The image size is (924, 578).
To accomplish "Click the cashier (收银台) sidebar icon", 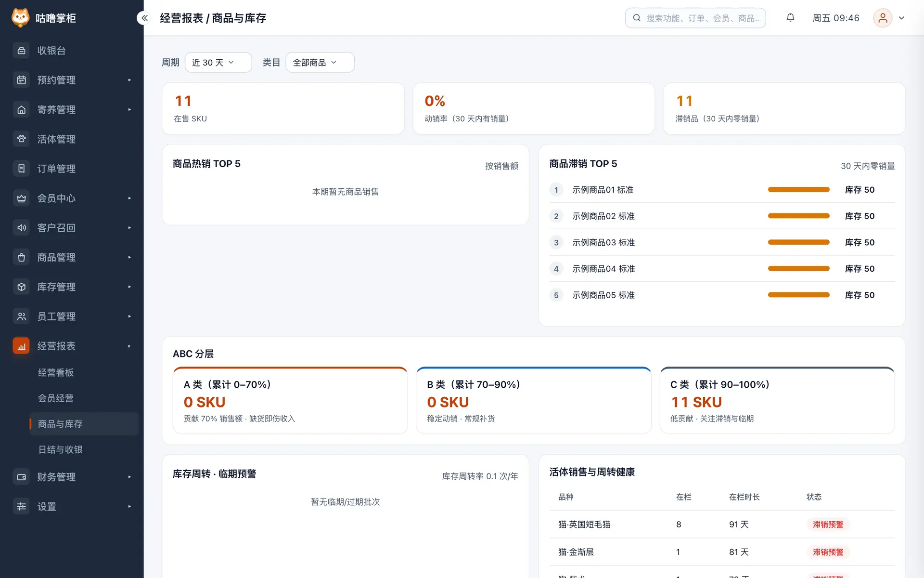I will [21, 51].
